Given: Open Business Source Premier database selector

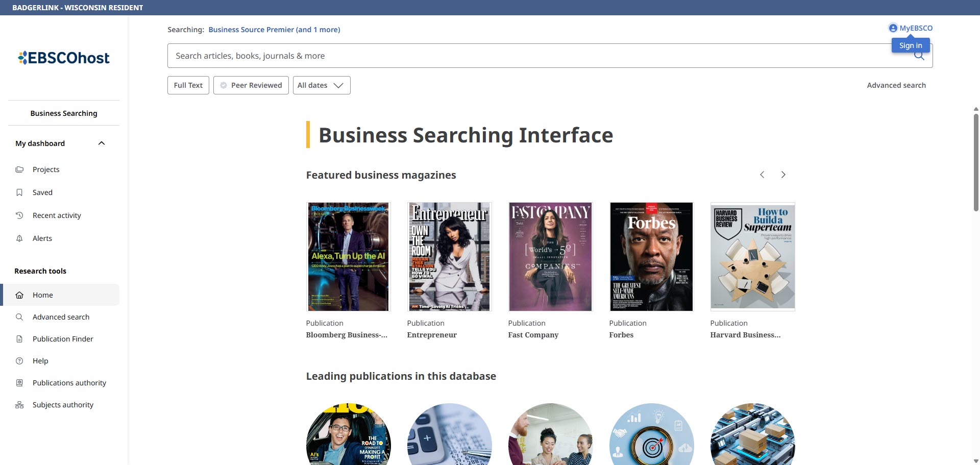Looking at the screenshot, I should point(274,30).
